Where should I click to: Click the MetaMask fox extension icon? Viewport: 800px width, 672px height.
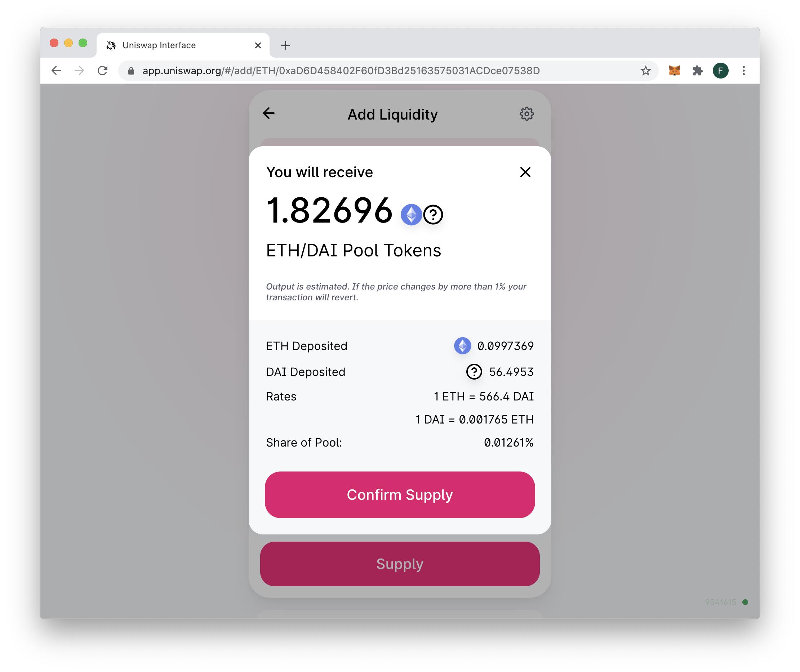[674, 71]
